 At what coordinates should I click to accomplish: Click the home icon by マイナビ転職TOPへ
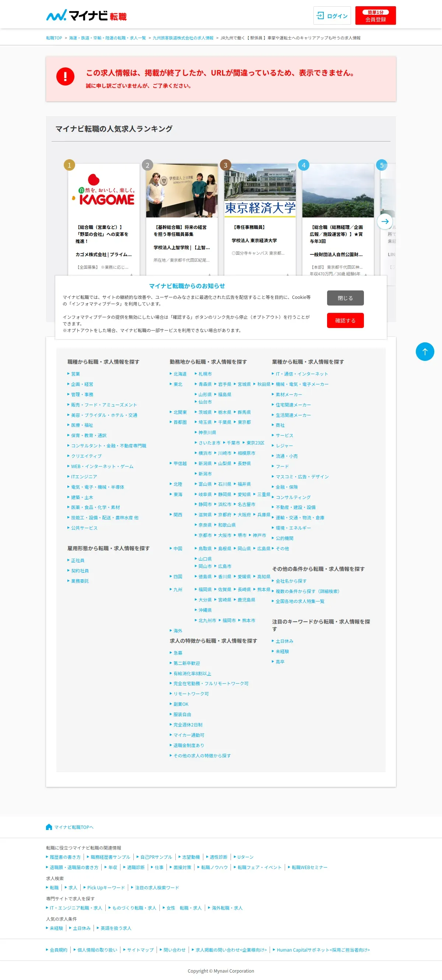pos(49,827)
